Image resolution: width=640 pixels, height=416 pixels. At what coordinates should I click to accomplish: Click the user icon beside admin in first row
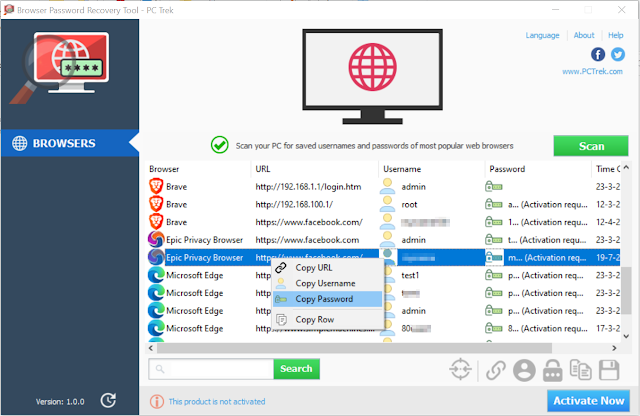point(387,186)
